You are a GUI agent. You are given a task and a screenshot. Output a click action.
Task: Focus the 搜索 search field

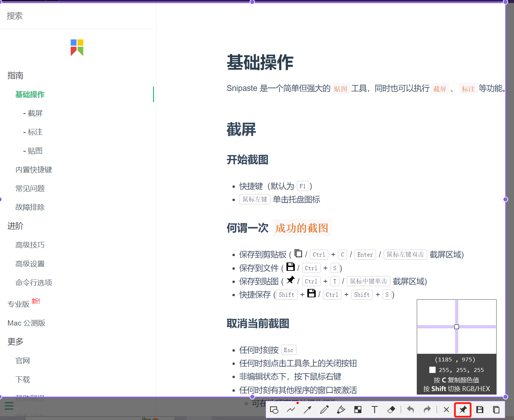[x=77, y=16]
